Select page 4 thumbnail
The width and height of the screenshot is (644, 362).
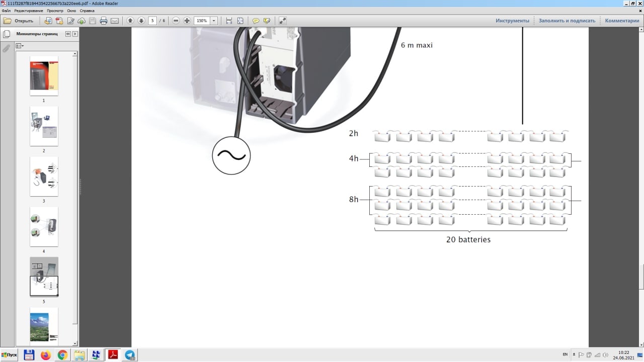point(44,226)
